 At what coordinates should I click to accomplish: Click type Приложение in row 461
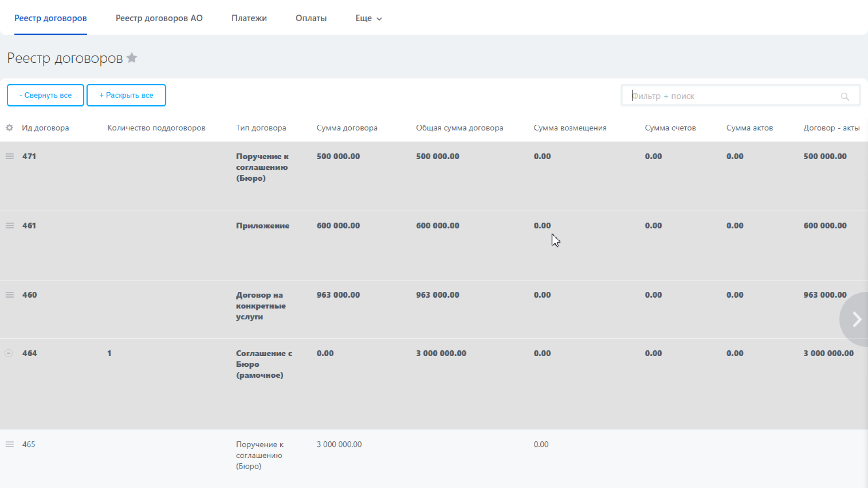(263, 225)
